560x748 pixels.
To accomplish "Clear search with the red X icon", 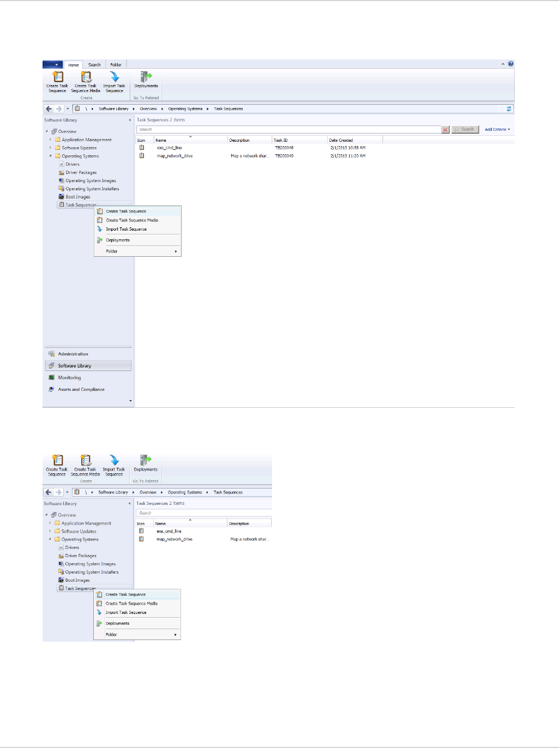I will [445, 130].
